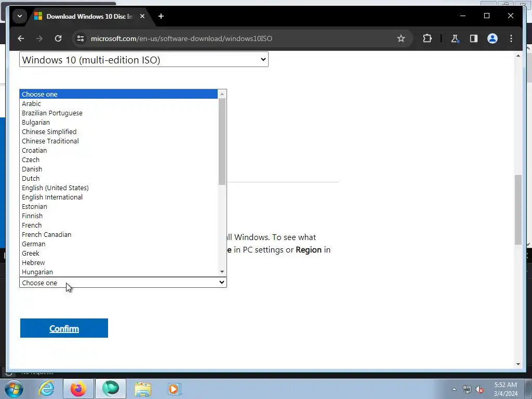Click the green globe taskbar app
Image resolution: width=532 pixels, height=399 pixels.
[111, 389]
